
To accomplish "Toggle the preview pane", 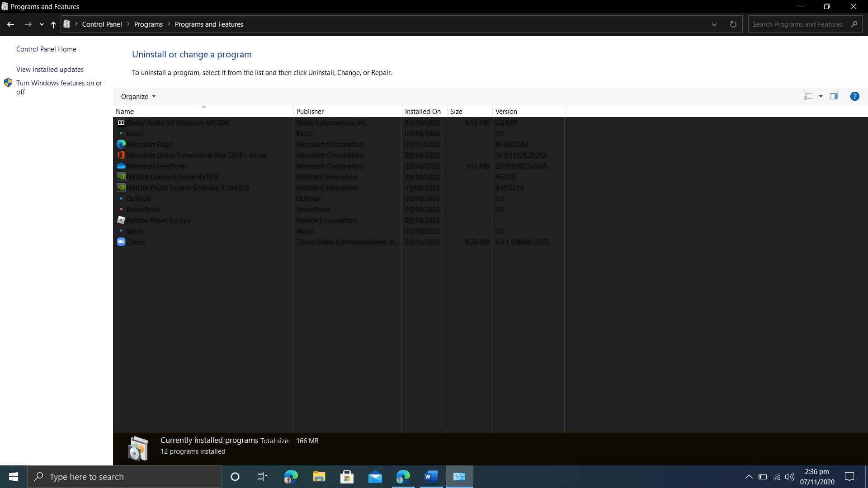I will [x=834, y=96].
